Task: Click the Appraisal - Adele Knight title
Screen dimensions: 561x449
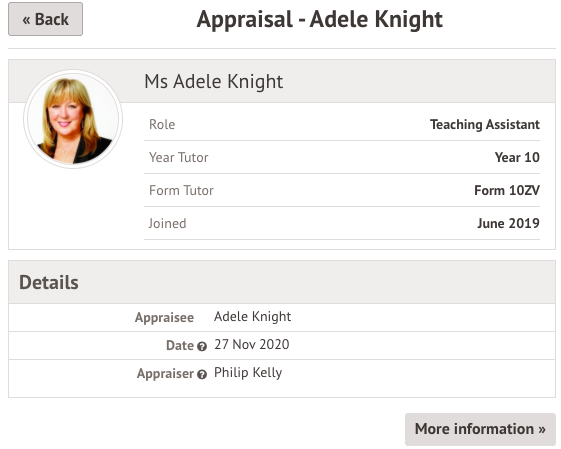Action: 319,19
